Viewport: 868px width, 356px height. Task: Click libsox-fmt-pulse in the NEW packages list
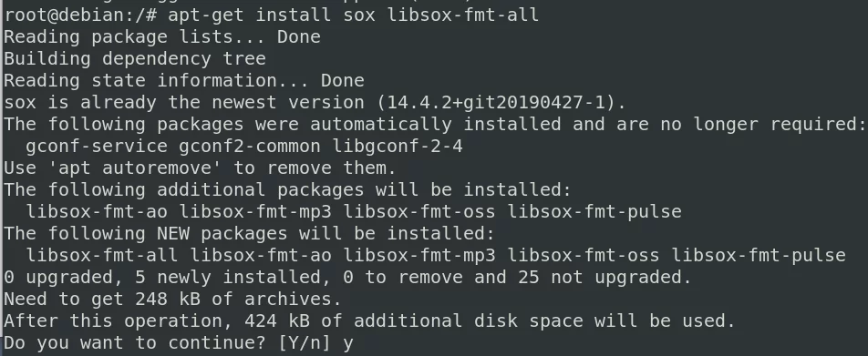point(759,255)
